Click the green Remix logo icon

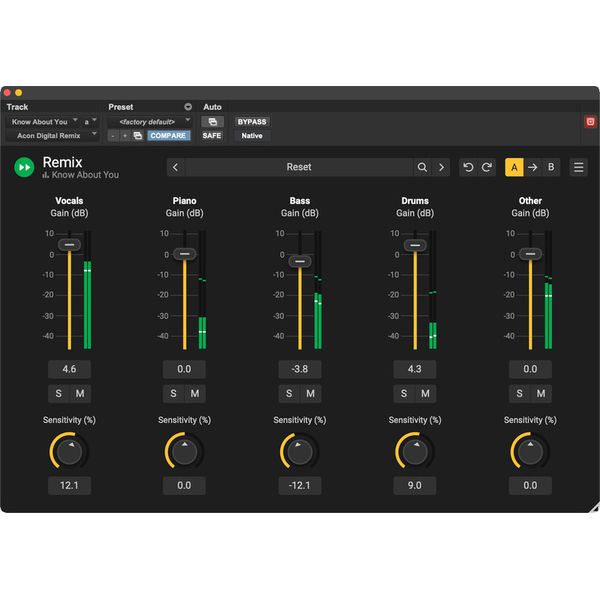[x=24, y=167]
